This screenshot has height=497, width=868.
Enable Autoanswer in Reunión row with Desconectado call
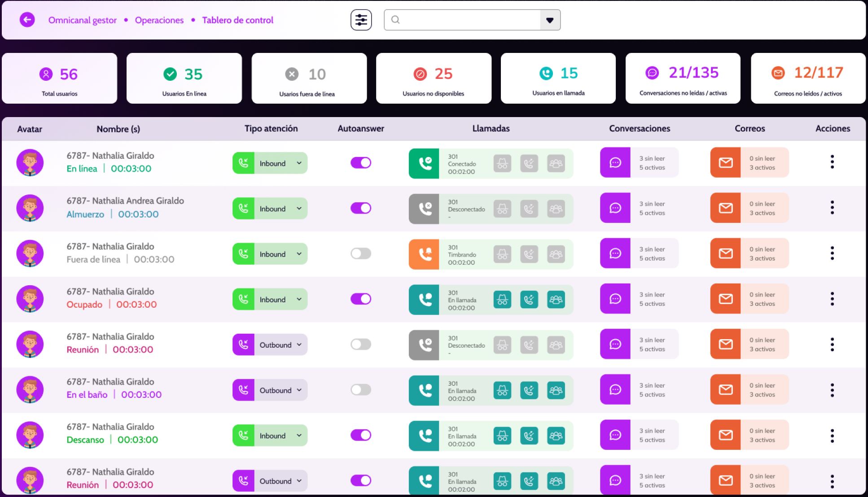[x=361, y=344]
